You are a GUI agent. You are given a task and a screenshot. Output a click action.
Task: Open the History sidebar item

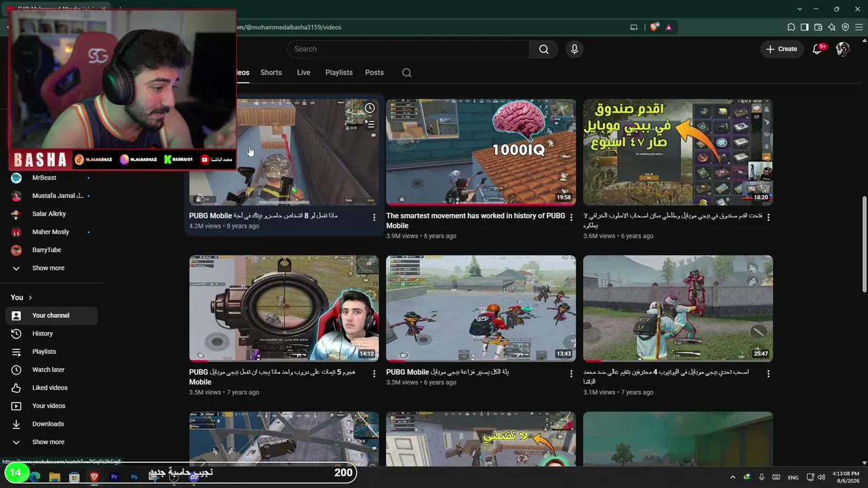tap(52, 333)
